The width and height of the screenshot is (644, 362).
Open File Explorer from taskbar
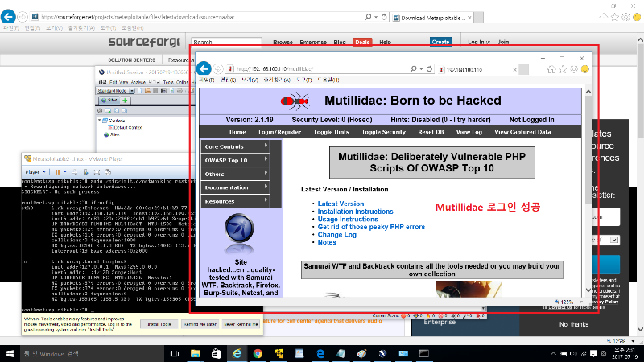(195, 353)
